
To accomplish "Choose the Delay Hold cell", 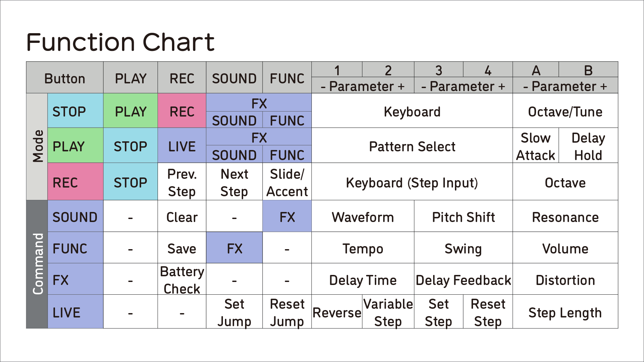I will click(x=588, y=146).
